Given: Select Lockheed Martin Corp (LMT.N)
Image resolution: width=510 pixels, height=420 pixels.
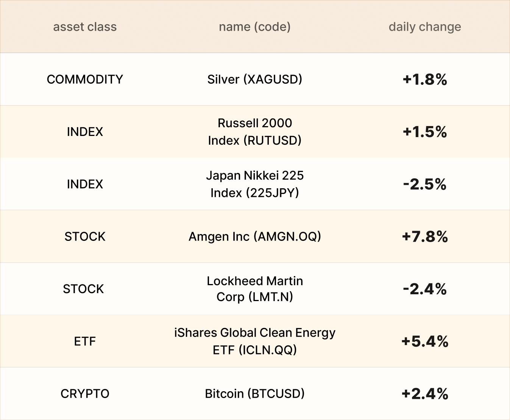Looking at the screenshot, I should [x=254, y=289].
